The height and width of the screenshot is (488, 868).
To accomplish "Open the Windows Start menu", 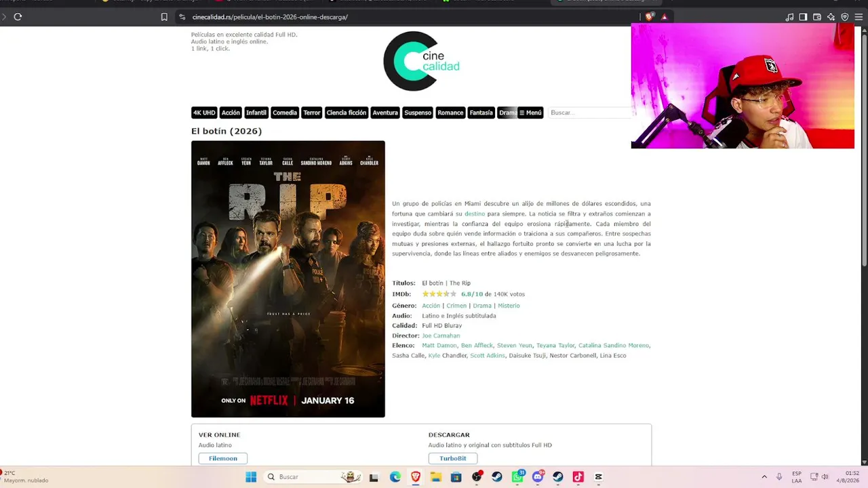I will click(x=251, y=477).
